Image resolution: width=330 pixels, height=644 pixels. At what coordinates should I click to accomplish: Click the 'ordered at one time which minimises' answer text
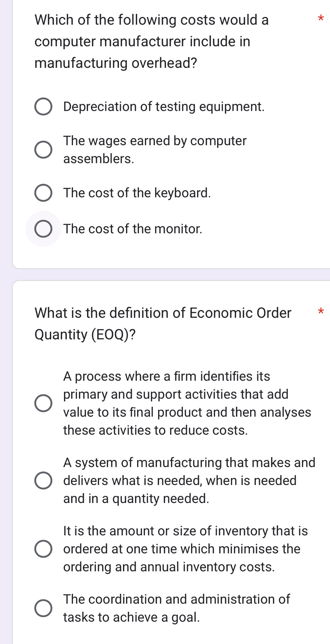[x=182, y=549]
